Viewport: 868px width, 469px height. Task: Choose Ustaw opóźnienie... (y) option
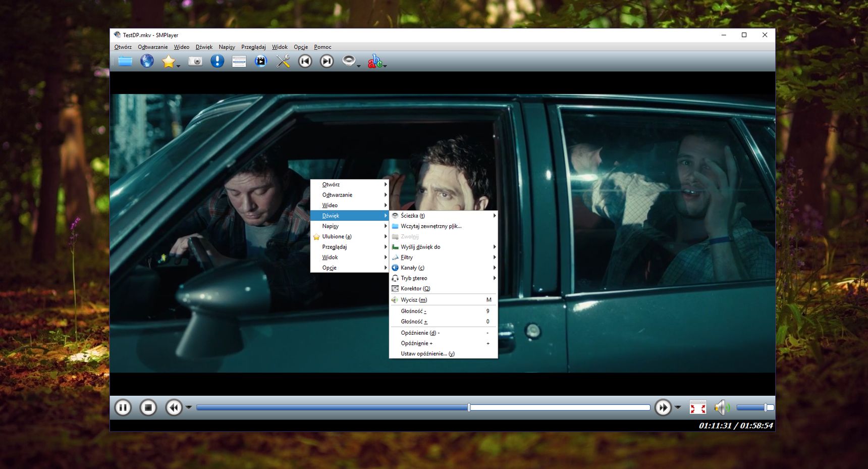pyautogui.click(x=444, y=353)
